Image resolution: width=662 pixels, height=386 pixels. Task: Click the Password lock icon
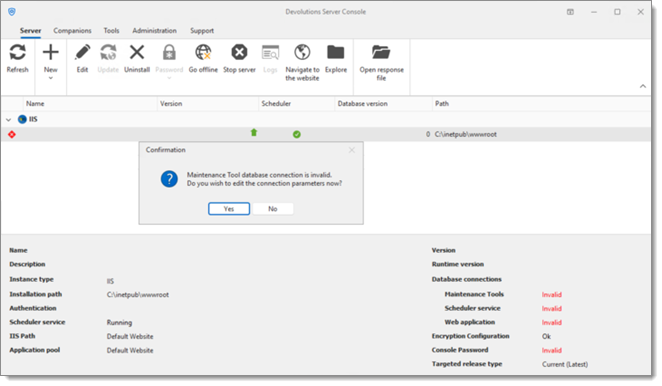169,52
